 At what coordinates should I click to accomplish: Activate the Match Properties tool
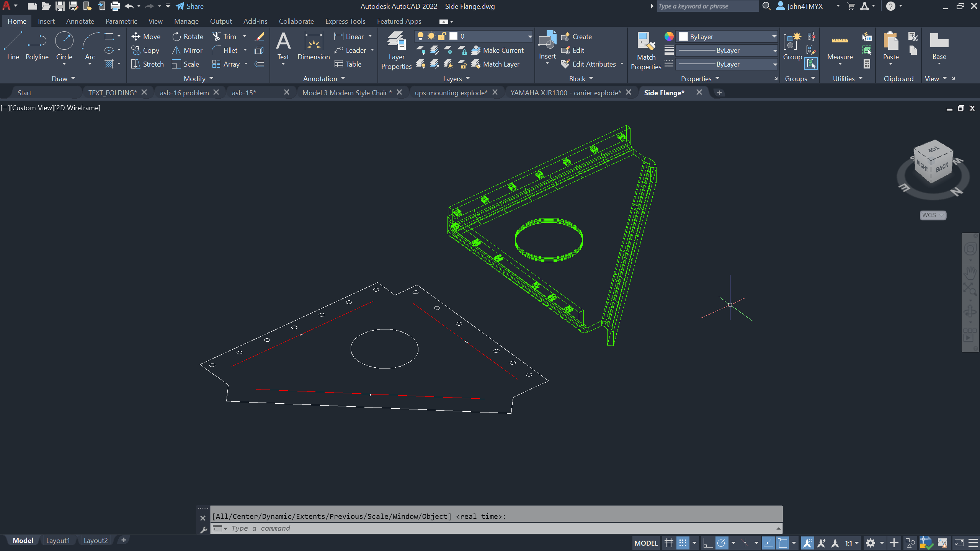645,50
